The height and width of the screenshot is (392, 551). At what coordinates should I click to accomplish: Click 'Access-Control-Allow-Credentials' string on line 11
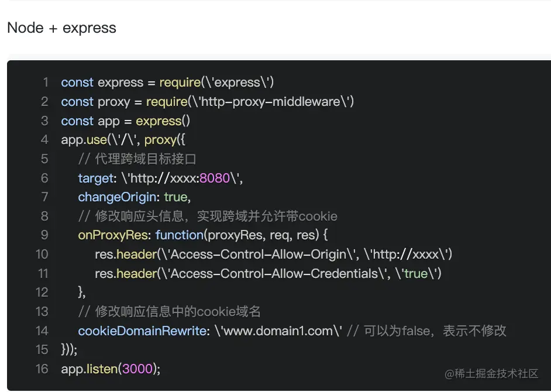pos(274,273)
